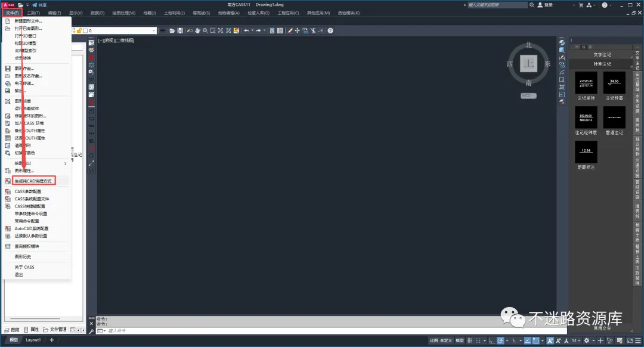Add a new layout with plus tab

(x=52, y=340)
